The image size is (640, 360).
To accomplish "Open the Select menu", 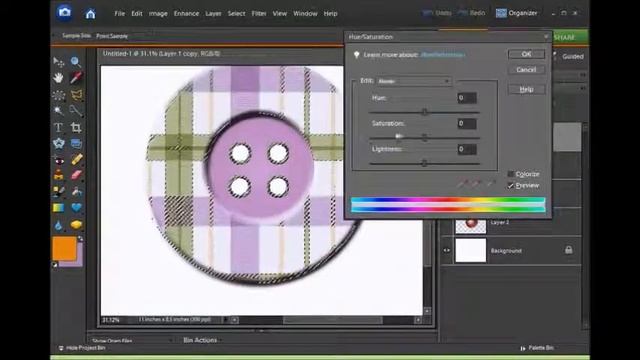I will point(236,13).
